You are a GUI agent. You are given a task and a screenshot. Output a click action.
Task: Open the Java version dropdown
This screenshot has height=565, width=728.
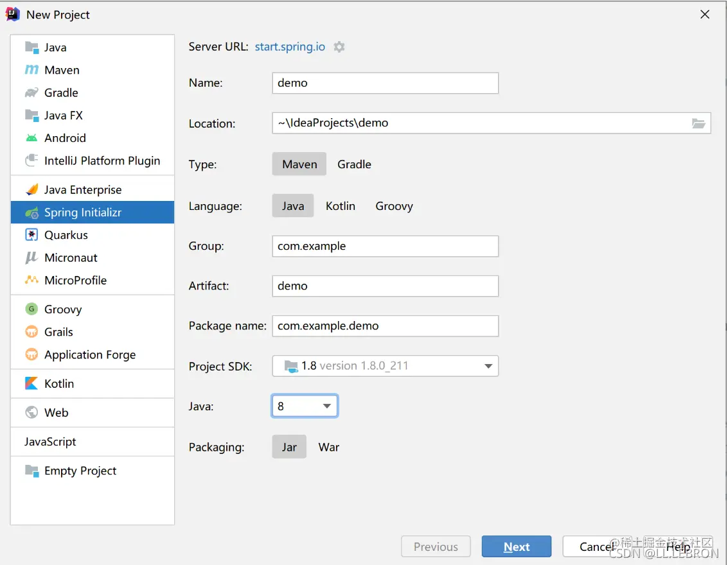305,406
